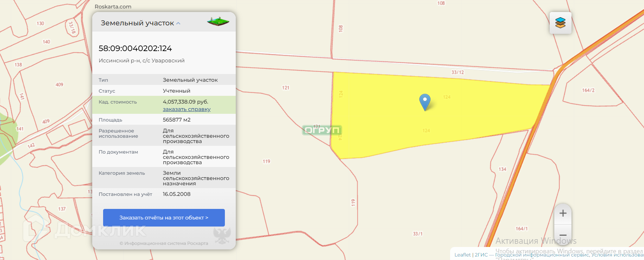Click cadastral number 58:09:0040202:124
644x260 pixels.
135,48
